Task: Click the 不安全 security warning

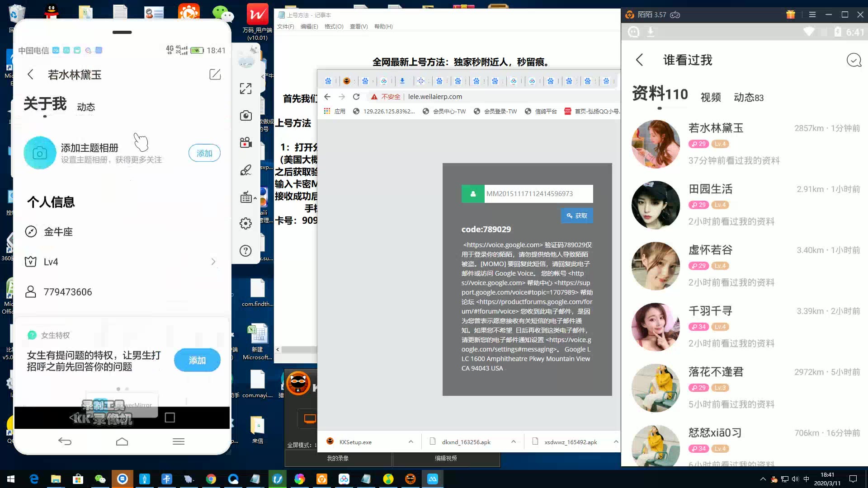Action: (x=386, y=97)
